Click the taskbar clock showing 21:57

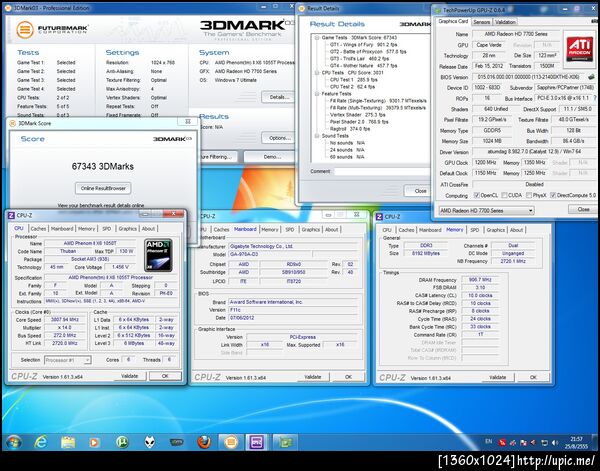click(x=576, y=443)
